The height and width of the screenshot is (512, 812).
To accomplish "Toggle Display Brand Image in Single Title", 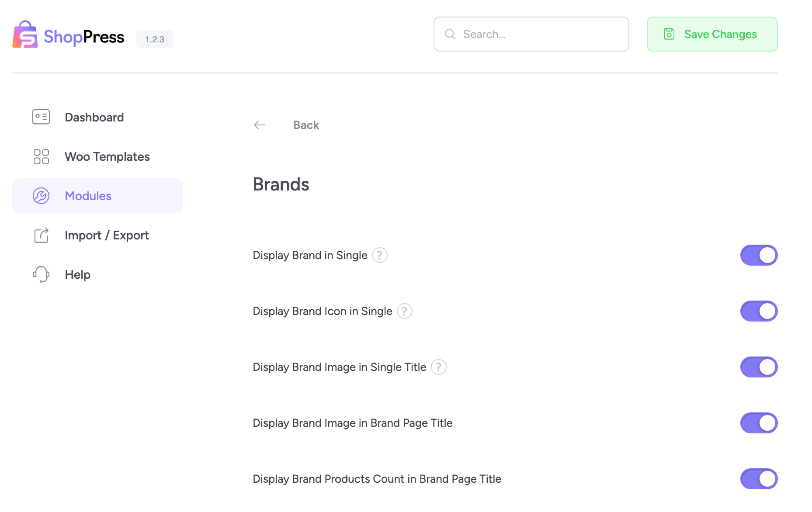I will coord(759,367).
